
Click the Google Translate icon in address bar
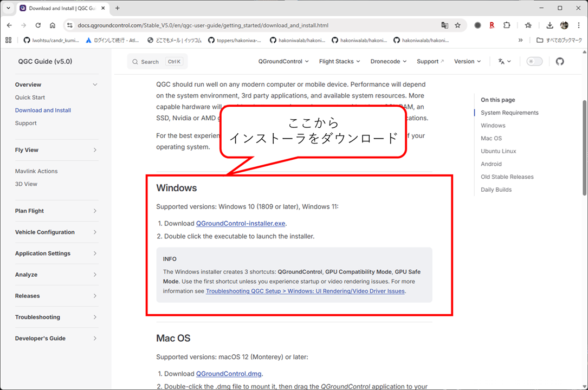click(444, 25)
